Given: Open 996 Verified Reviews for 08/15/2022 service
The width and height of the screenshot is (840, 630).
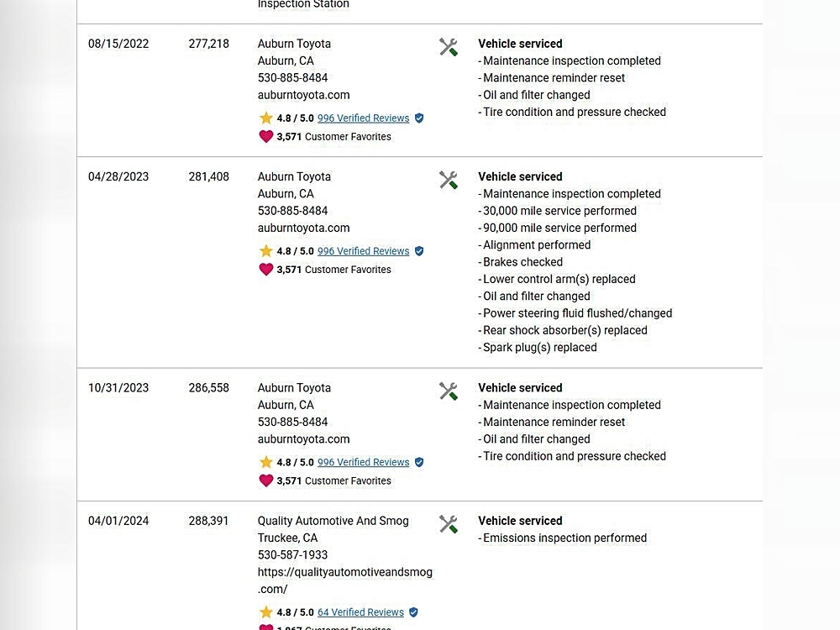Looking at the screenshot, I should (x=363, y=118).
